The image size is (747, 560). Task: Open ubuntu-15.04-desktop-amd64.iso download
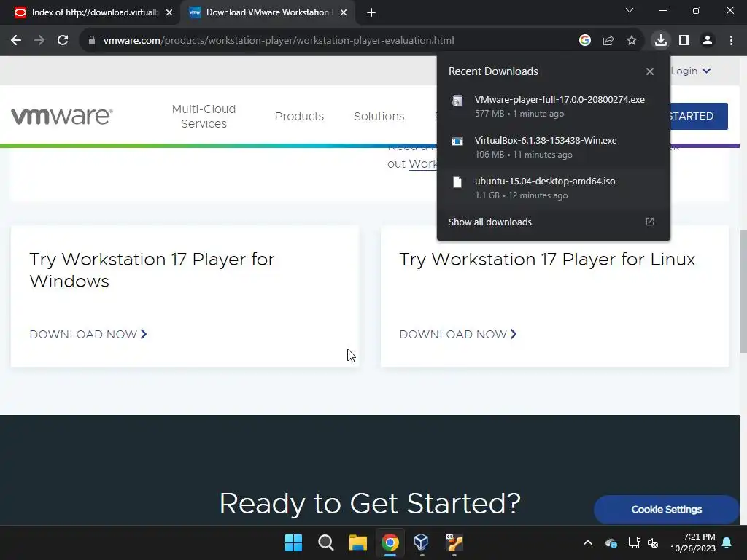coord(554,188)
